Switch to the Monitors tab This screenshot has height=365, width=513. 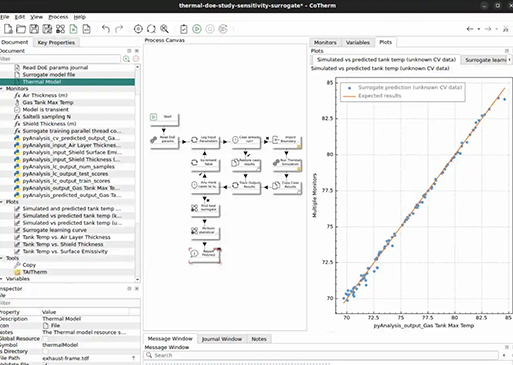(x=325, y=43)
